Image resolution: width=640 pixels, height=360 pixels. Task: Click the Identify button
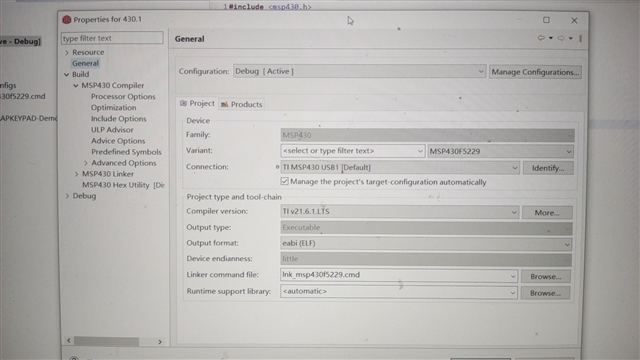[548, 168]
